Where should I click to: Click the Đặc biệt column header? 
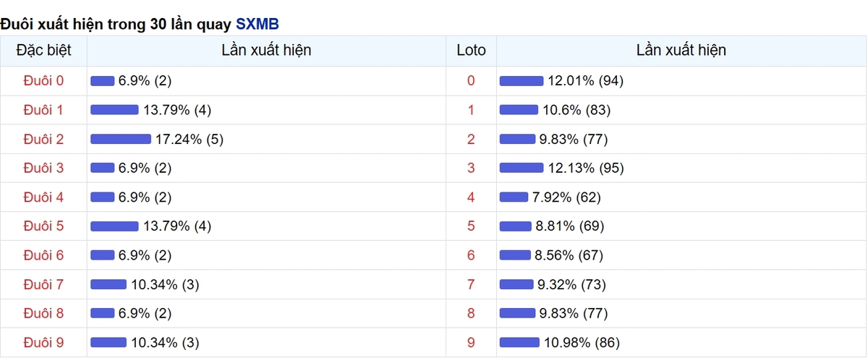[43, 51]
